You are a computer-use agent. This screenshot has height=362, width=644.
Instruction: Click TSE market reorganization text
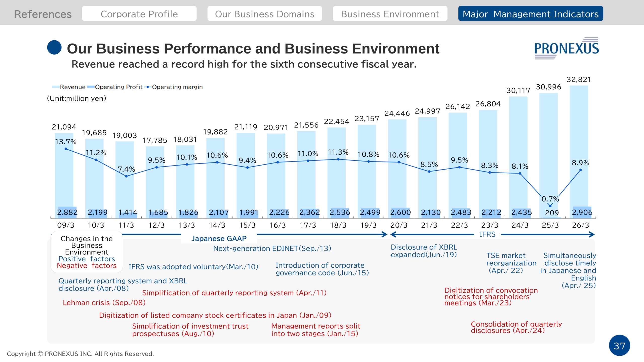511,263
